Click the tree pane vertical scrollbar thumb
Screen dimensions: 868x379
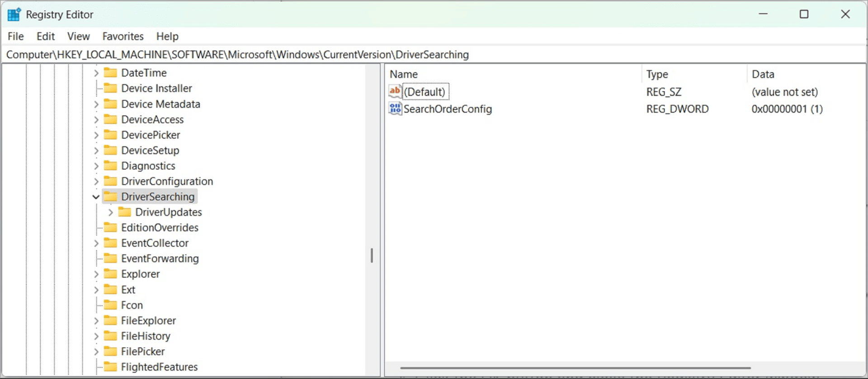372,255
